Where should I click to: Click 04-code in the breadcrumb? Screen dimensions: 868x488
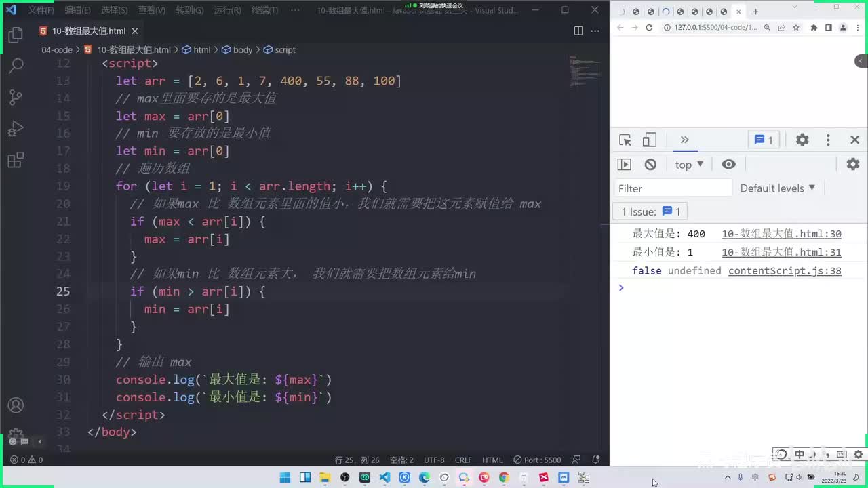[57, 49]
